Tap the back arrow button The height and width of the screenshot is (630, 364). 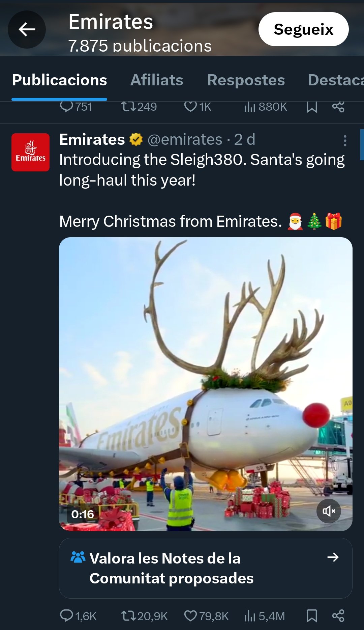click(27, 30)
